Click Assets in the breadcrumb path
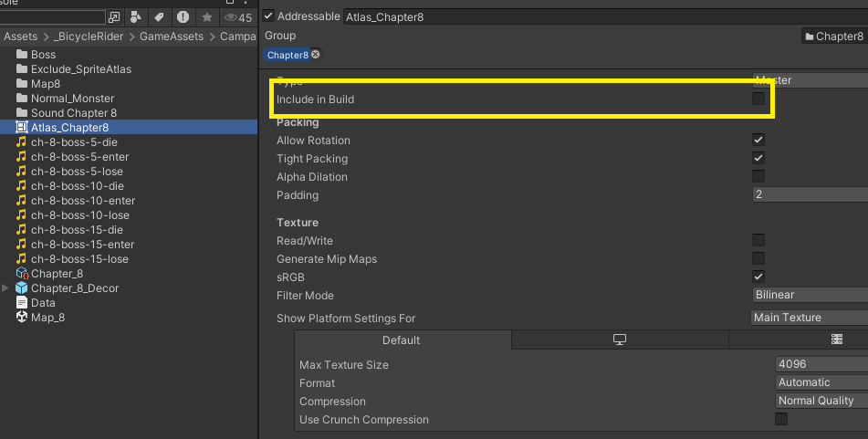Screen dimensions: 868x439 click(20, 37)
